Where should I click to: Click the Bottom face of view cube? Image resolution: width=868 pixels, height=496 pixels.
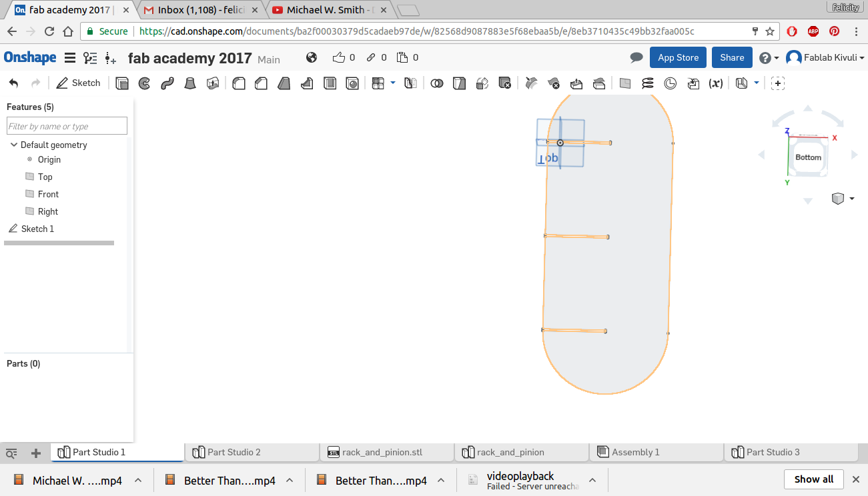808,157
